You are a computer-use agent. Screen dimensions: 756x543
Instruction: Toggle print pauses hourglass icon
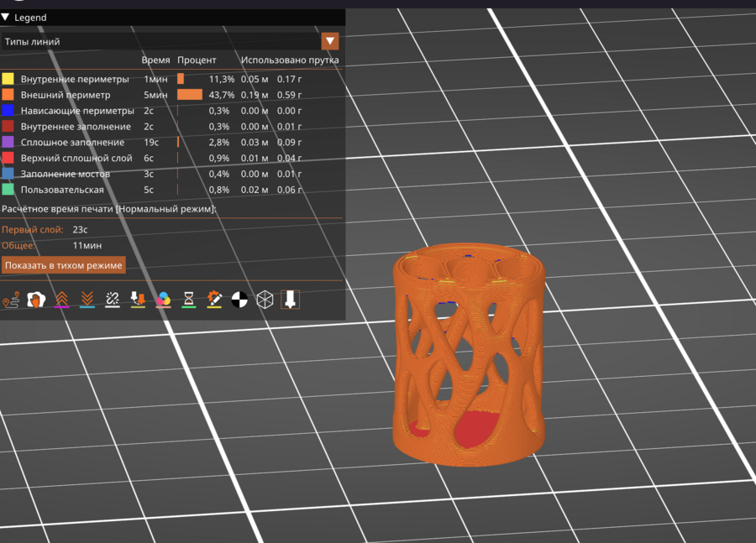click(x=188, y=300)
